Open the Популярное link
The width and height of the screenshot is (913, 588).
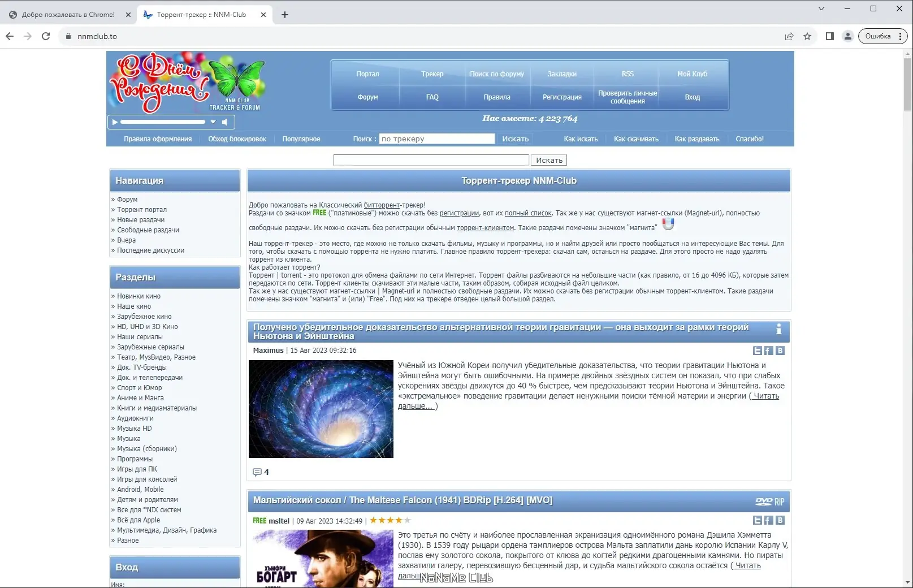tap(301, 139)
